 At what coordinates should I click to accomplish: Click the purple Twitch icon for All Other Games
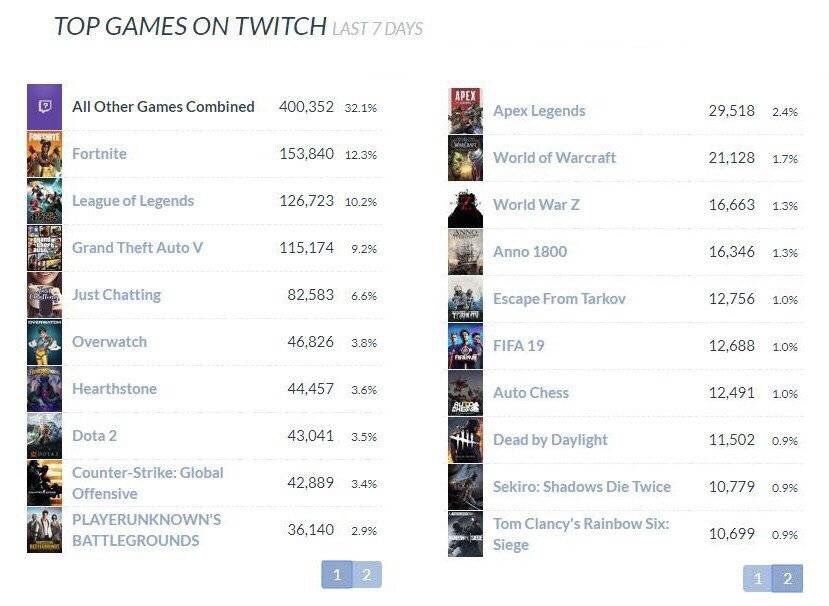pos(44,107)
